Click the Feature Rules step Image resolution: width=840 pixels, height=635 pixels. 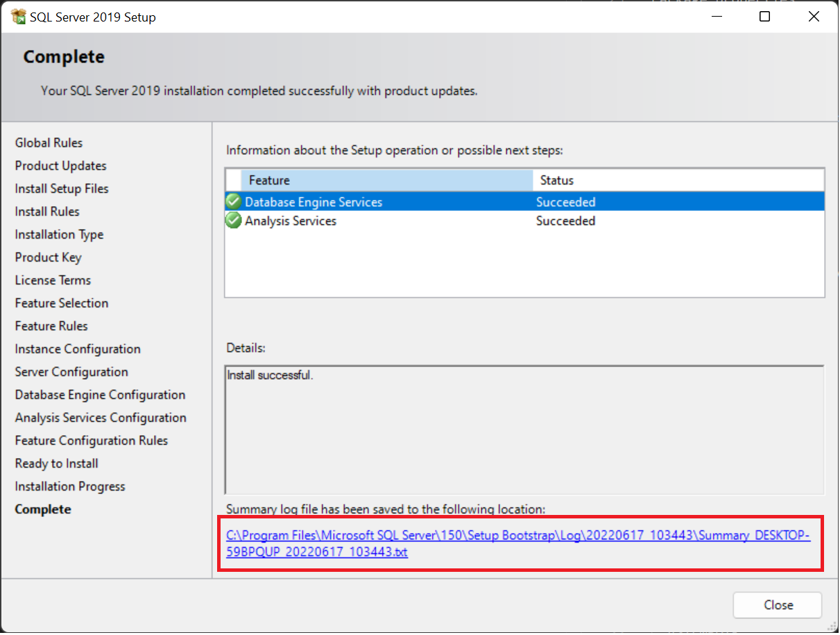(51, 326)
